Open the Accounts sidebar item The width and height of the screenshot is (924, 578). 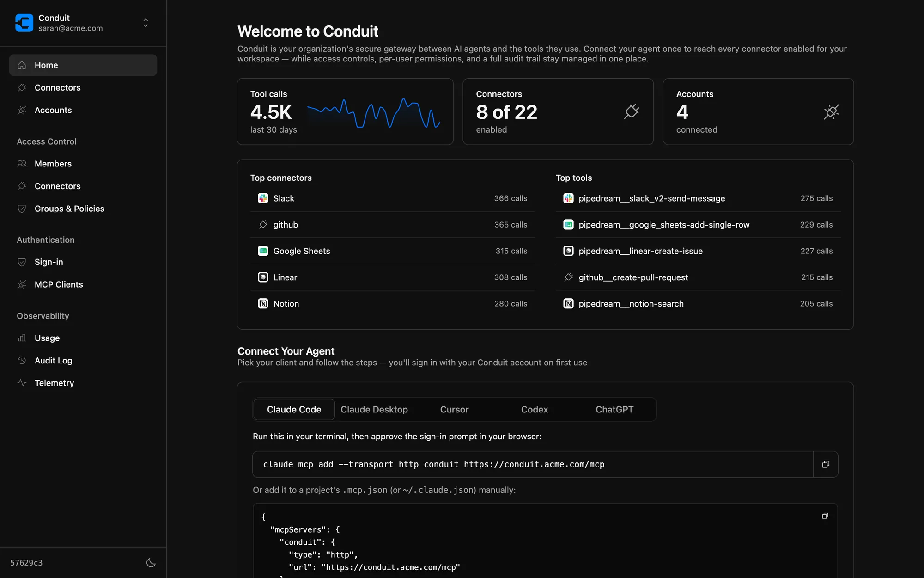point(83,110)
